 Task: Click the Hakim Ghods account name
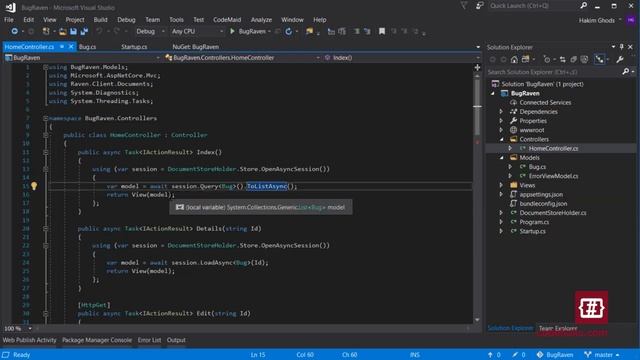tap(596, 20)
